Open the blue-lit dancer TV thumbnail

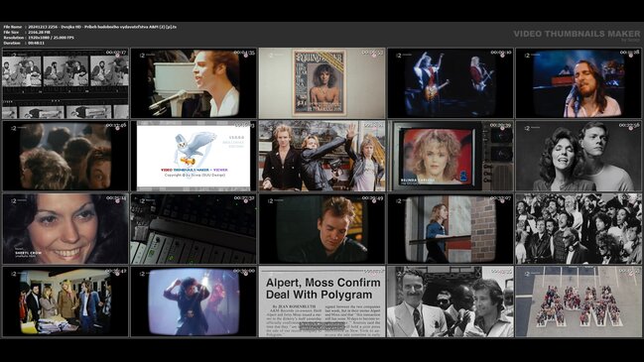(x=193, y=302)
